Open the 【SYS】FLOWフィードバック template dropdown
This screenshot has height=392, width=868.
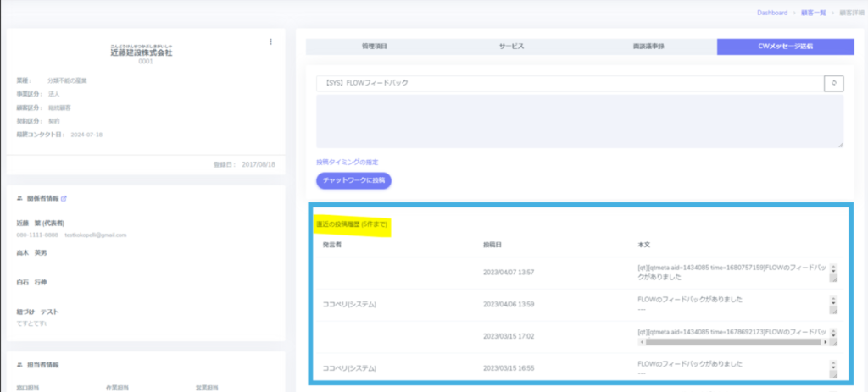[568, 83]
